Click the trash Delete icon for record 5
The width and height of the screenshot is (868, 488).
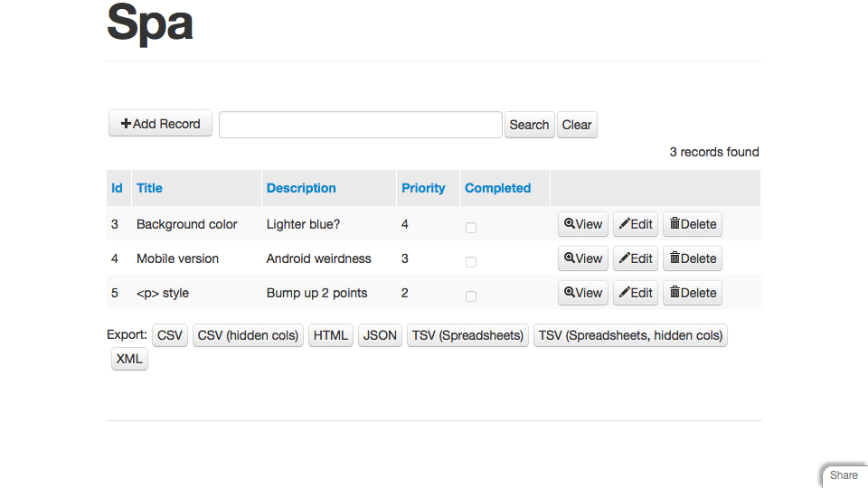coord(675,292)
